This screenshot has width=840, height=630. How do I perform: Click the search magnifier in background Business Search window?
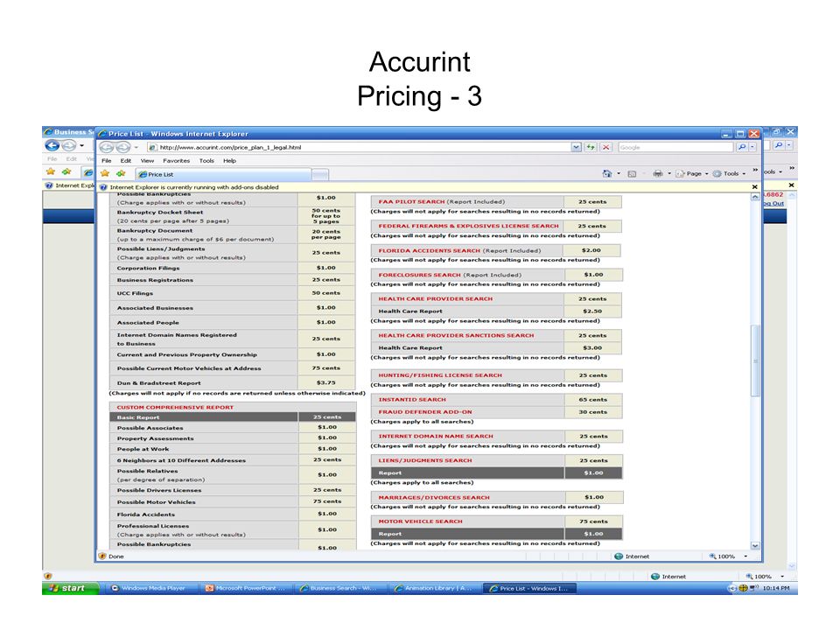tap(779, 145)
